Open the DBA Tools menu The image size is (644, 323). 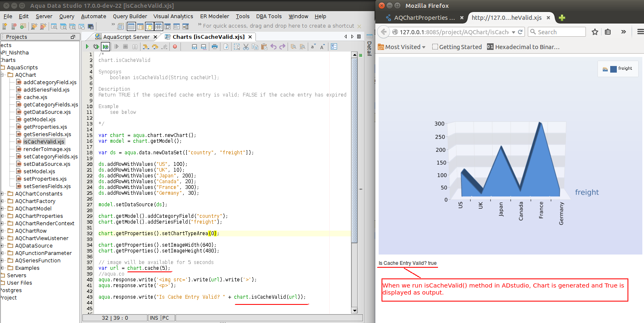(269, 16)
